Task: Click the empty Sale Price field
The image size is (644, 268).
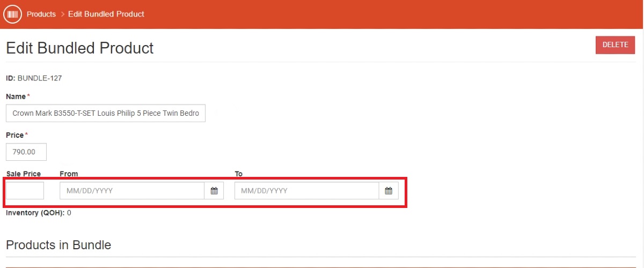Action: point(25,191)
